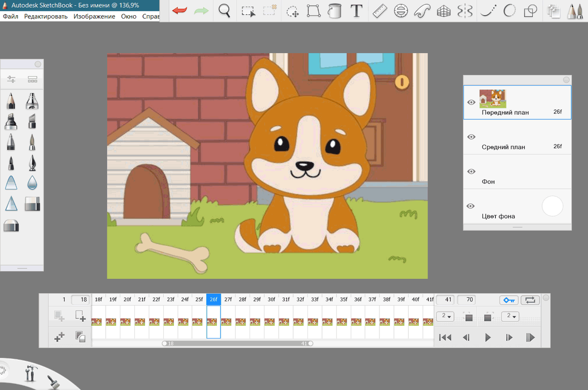Open the Ruler tool
Viewport: 588px width, 390px height.
pos(380,11)
